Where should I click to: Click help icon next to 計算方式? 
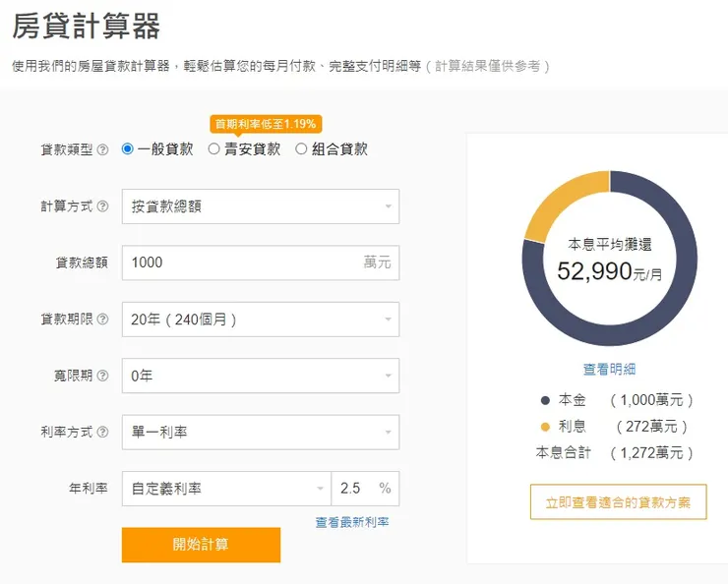(x=103, y=207)
